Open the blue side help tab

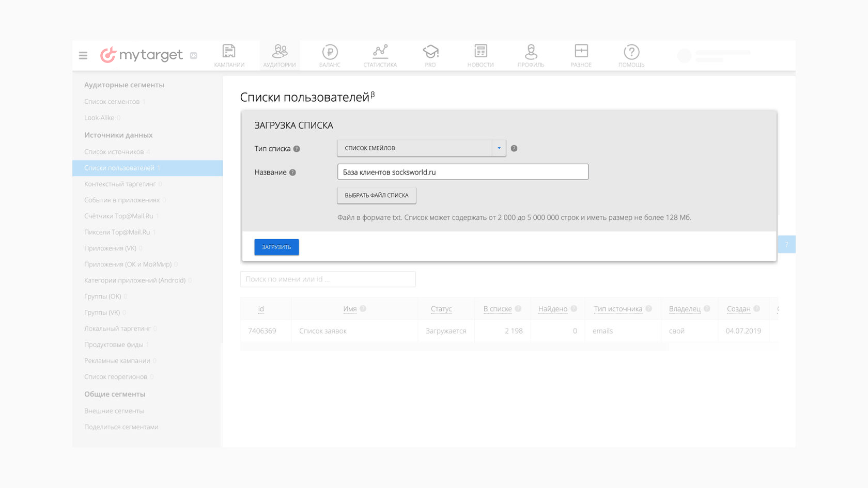coord(786,244)
